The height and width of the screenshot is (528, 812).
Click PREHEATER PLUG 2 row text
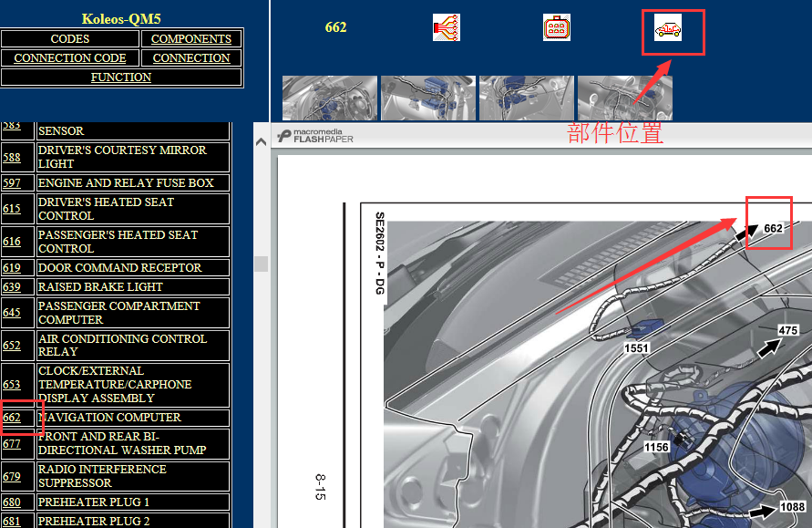coord(94,522)
